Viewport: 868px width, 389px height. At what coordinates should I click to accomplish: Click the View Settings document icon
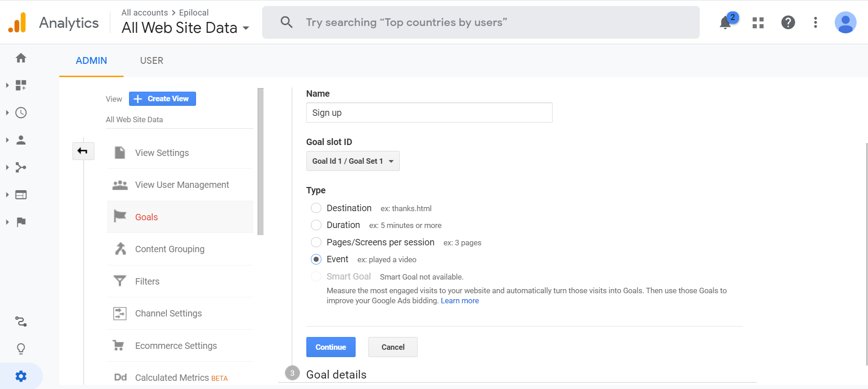120,153
